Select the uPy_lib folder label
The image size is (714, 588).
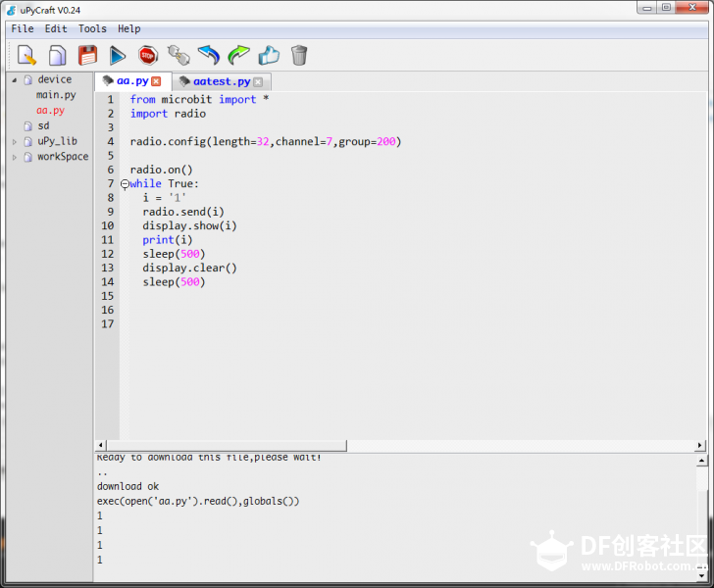pos(57,141)
